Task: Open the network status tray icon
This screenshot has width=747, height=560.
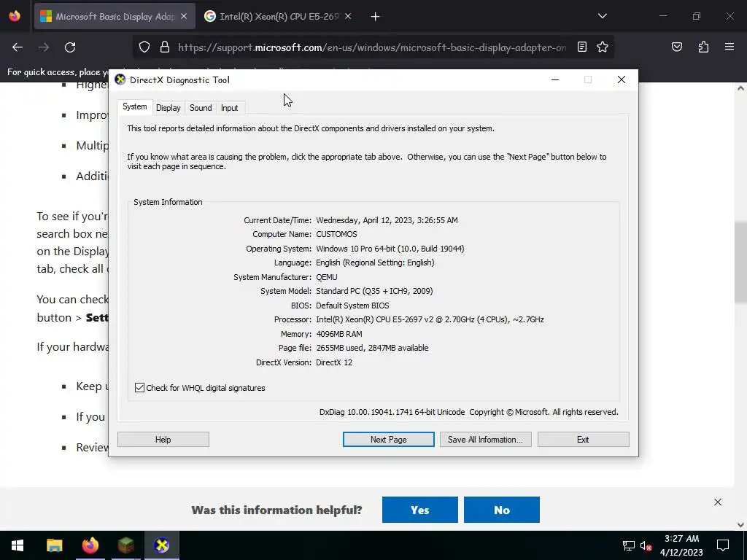Action: [628, 545]
